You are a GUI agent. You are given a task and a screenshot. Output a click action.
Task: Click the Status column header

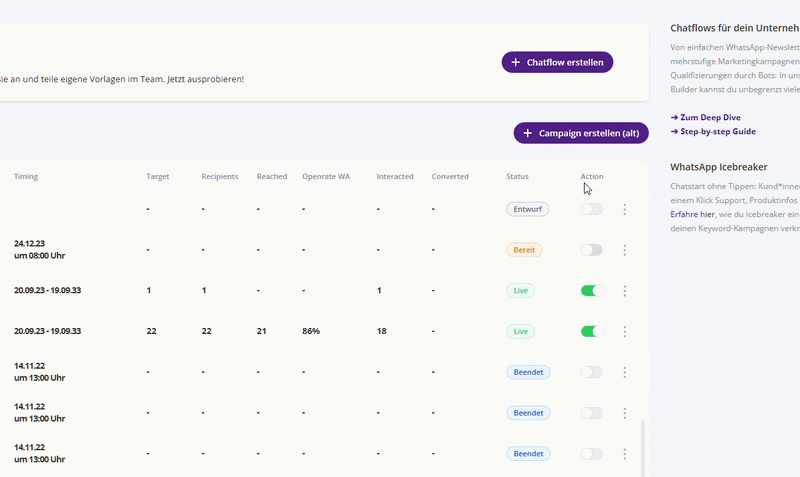(517, 177)
